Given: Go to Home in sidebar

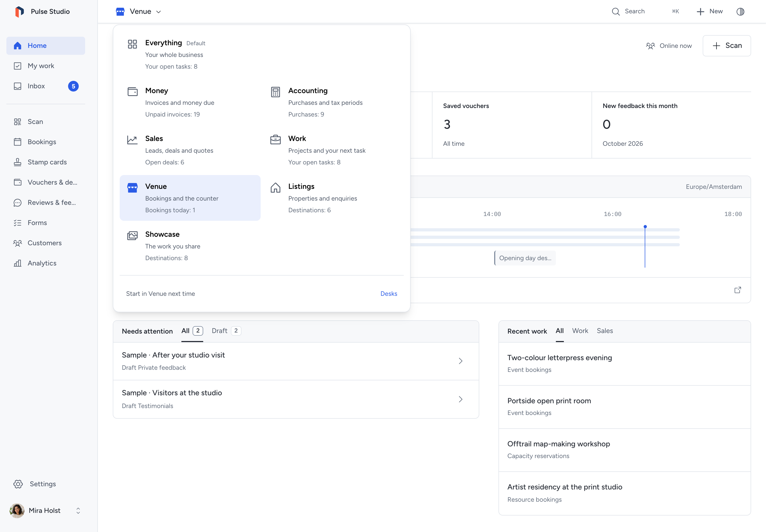Looking at the screenshot, I should (46, 46).
